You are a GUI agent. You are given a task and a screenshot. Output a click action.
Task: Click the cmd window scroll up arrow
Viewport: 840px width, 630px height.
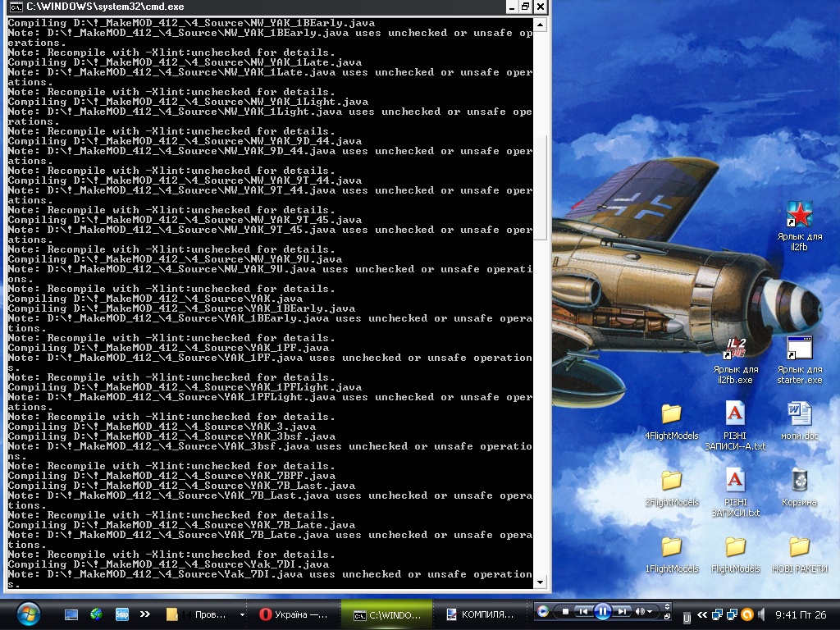click(x=540, y=25)
